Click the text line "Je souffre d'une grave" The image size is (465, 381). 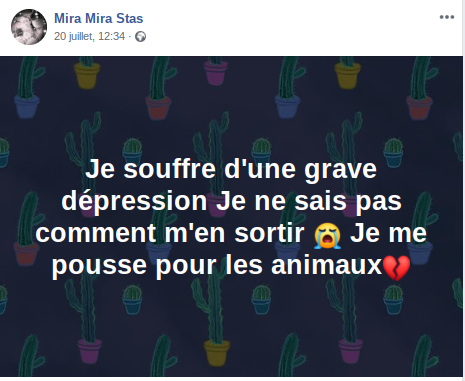[x=231, y=169]
